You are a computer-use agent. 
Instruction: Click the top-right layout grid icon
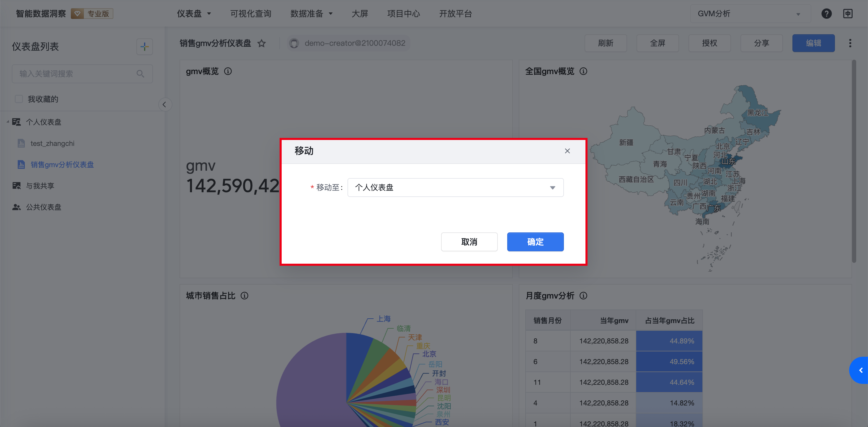(848, 14)
